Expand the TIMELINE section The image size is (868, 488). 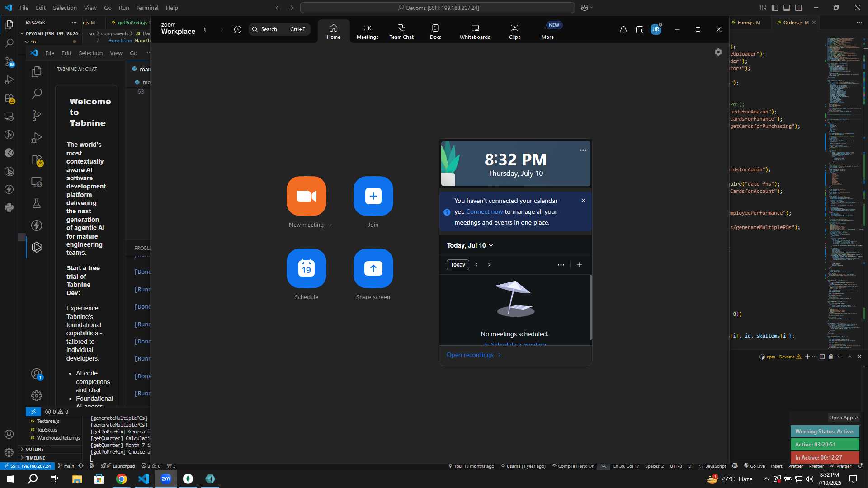35,458
